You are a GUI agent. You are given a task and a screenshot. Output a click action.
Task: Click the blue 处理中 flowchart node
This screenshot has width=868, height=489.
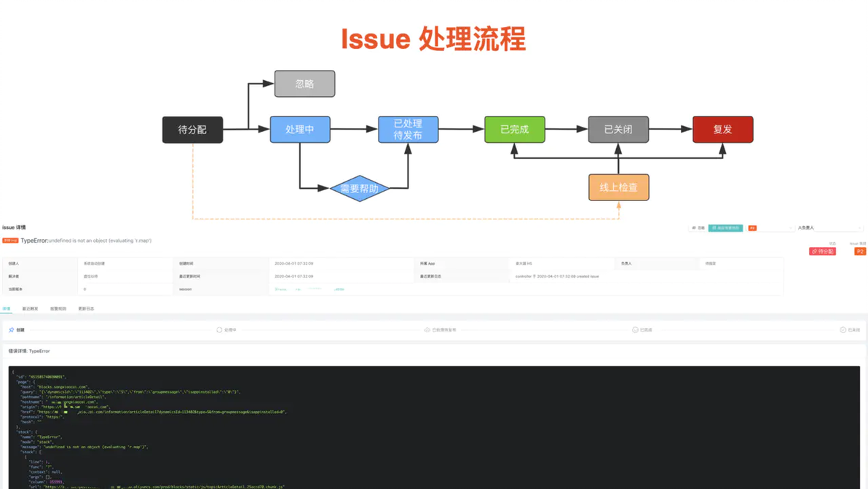point(300,130)
